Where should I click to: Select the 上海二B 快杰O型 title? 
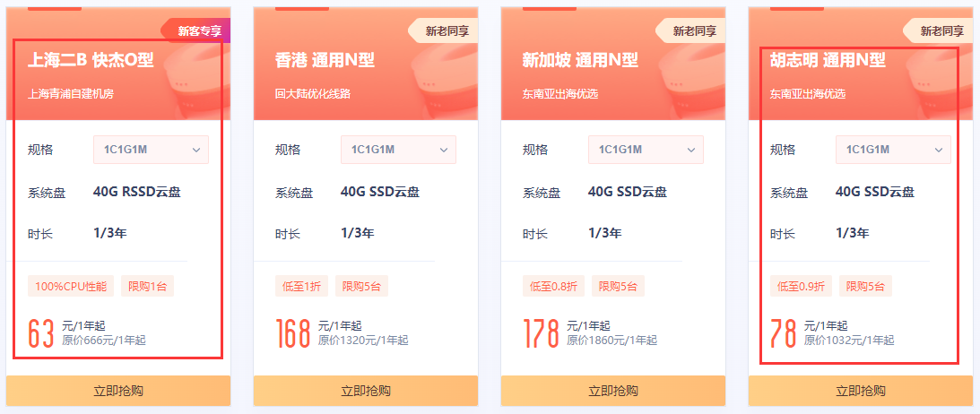[x=91, y=60]
